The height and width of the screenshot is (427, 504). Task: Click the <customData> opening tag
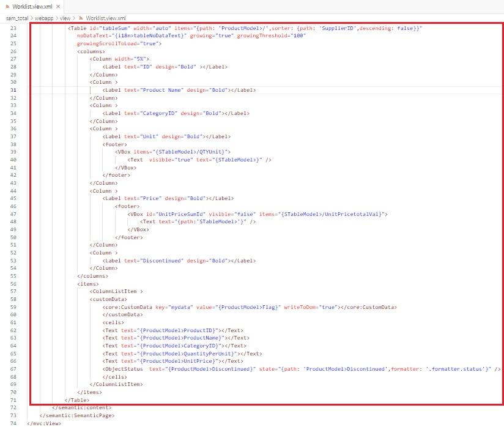tap(108, 299)
